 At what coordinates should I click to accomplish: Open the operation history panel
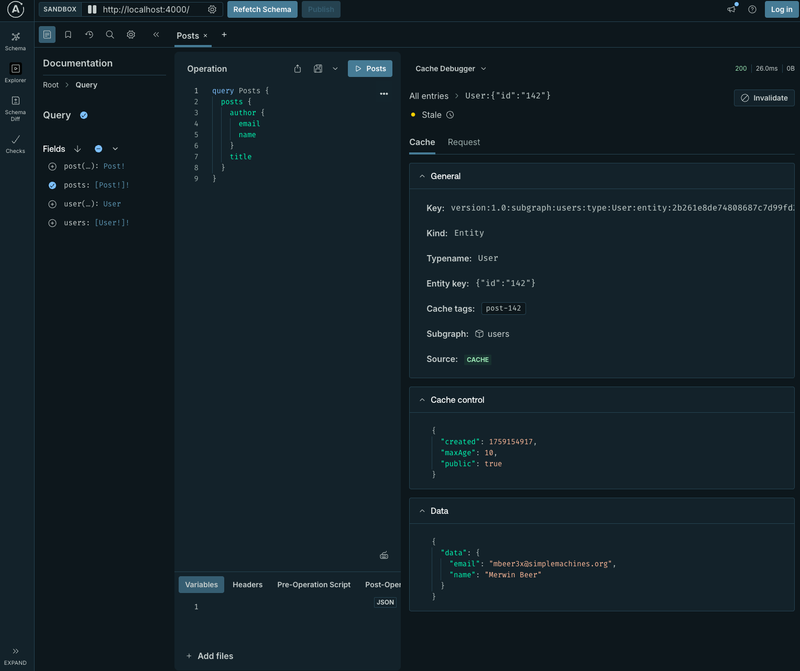pos(89,34)
